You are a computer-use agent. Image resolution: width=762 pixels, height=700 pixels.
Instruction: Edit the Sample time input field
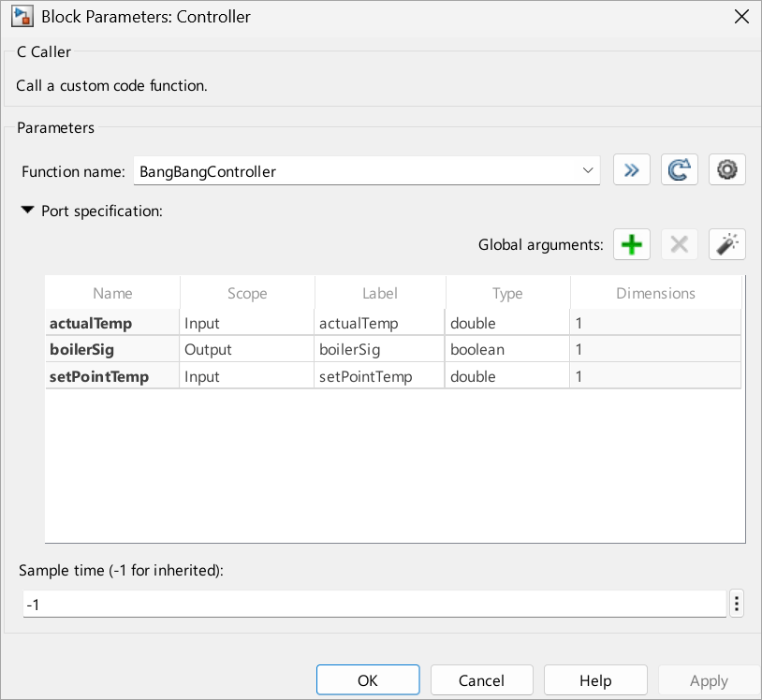(374, 604)
